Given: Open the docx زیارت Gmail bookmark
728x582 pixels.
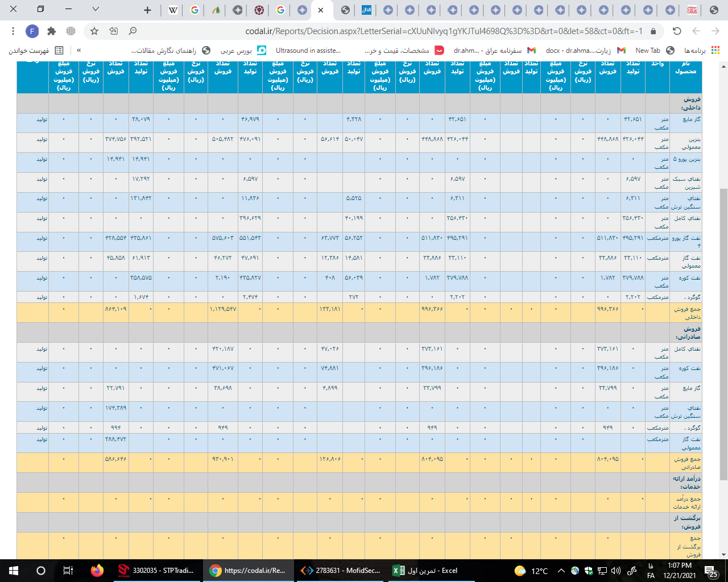Looking at the screenshot, I should [x=586, y=51].
